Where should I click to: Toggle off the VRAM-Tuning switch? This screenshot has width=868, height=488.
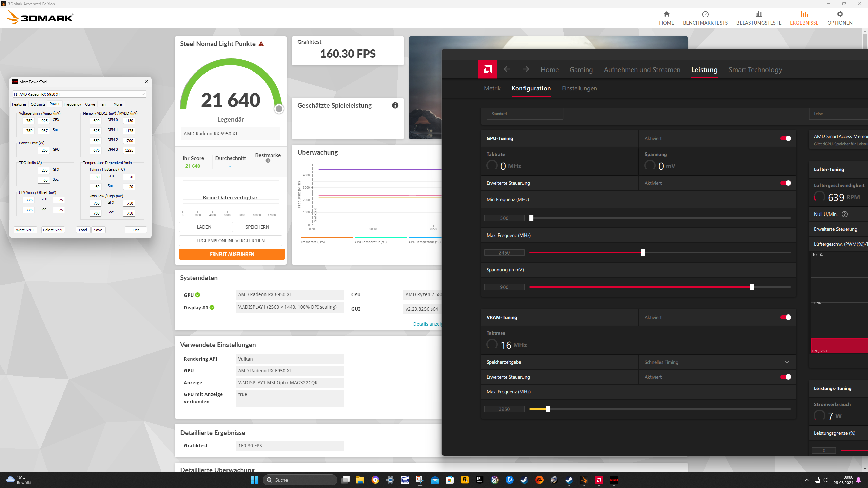coord(785,317)
